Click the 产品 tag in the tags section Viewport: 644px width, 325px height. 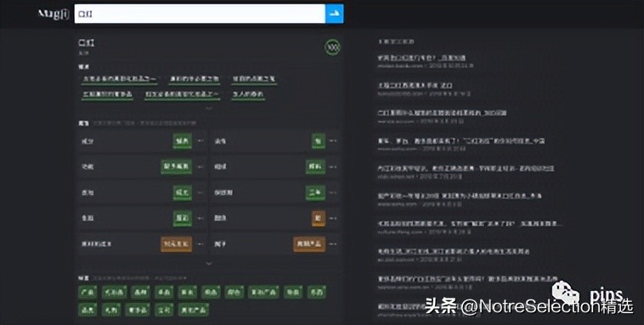(x=88, y=292)
